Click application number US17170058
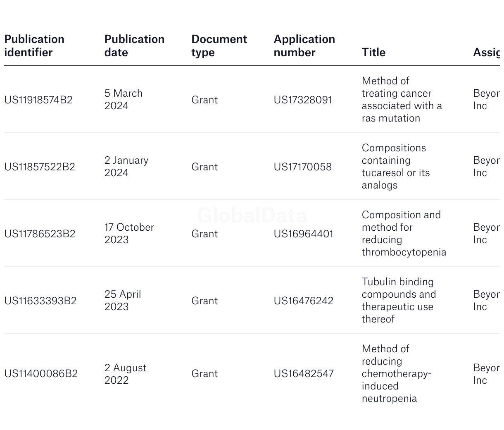Image resolution: width=504 pixels, height=430 pixels. (x=303, y=167)
